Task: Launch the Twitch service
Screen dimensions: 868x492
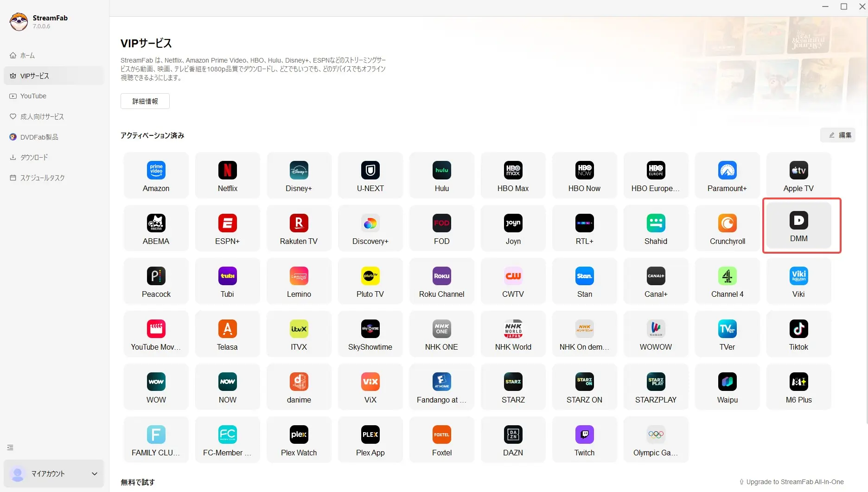Action: coord(585,440)
